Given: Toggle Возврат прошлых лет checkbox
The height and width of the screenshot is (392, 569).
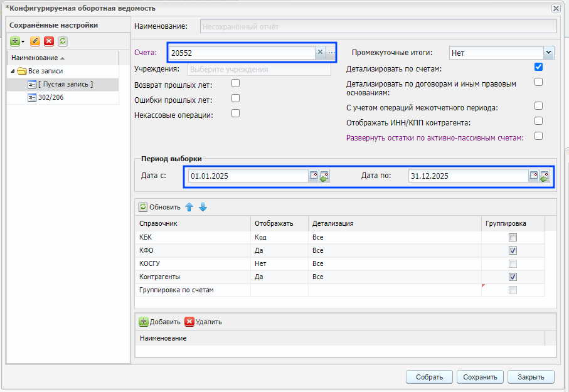Looking at the screenshot, I should (x=235, y=83).
